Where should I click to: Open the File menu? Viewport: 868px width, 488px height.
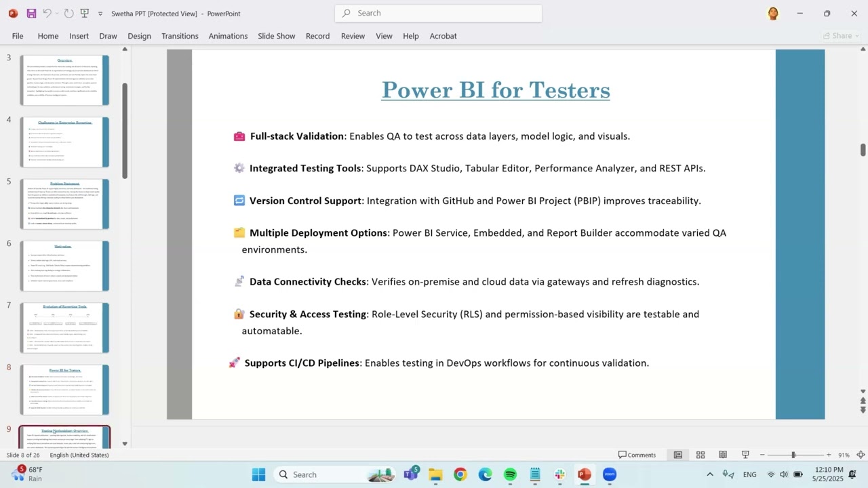(18, 36)
